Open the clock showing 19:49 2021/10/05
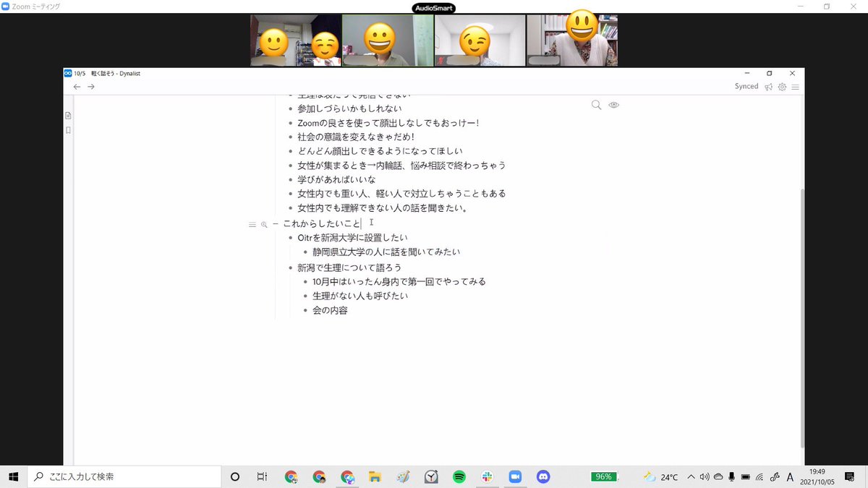The height and width of the screenshot is (488, 868). (819, 476)
